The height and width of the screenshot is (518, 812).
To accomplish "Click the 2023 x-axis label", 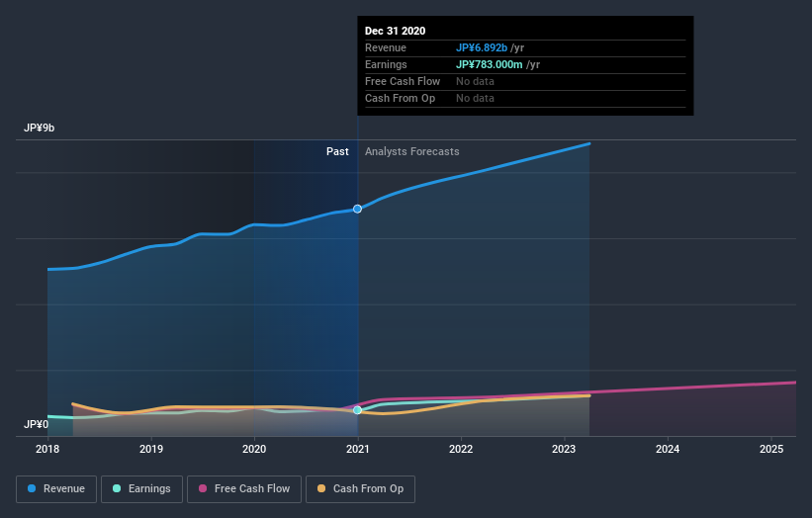I will [564, 449].
